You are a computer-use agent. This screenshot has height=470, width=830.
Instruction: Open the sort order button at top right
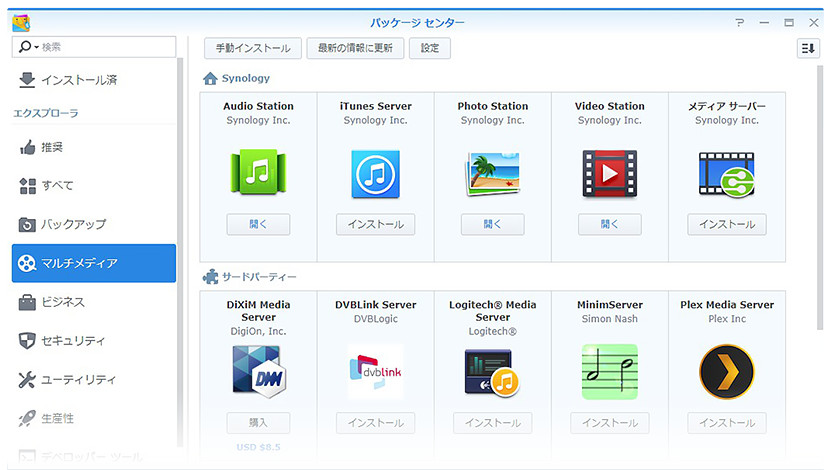coord(808,48)
